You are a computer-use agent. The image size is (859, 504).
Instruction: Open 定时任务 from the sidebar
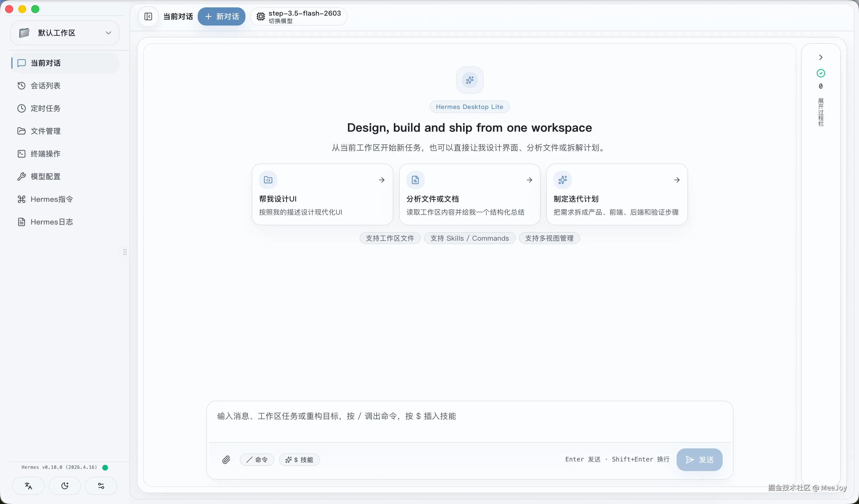(x=46, y=108)
